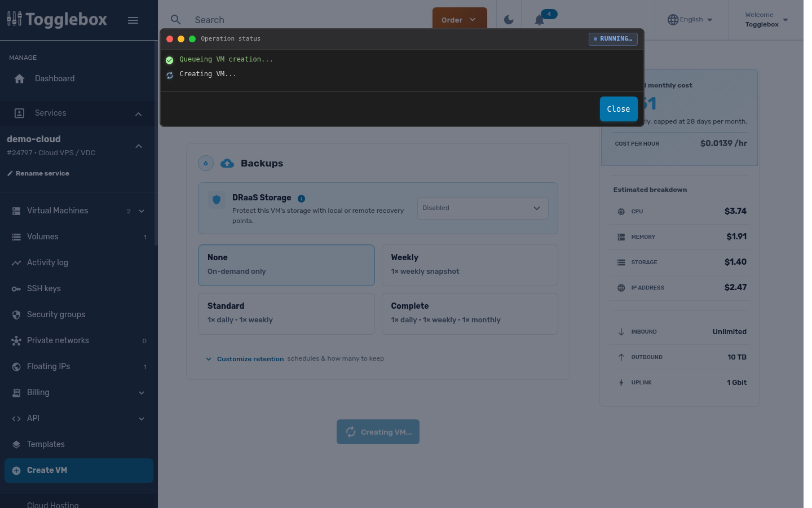Screen dimensions: 812x508
Task: Open Volumes in the sidebar
Action: pos(78,237)
